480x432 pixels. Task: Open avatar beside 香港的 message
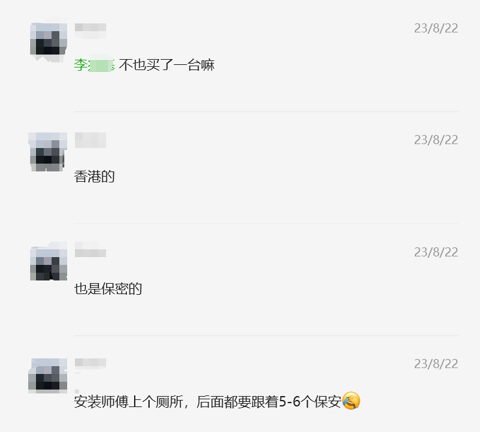point(48,152)
